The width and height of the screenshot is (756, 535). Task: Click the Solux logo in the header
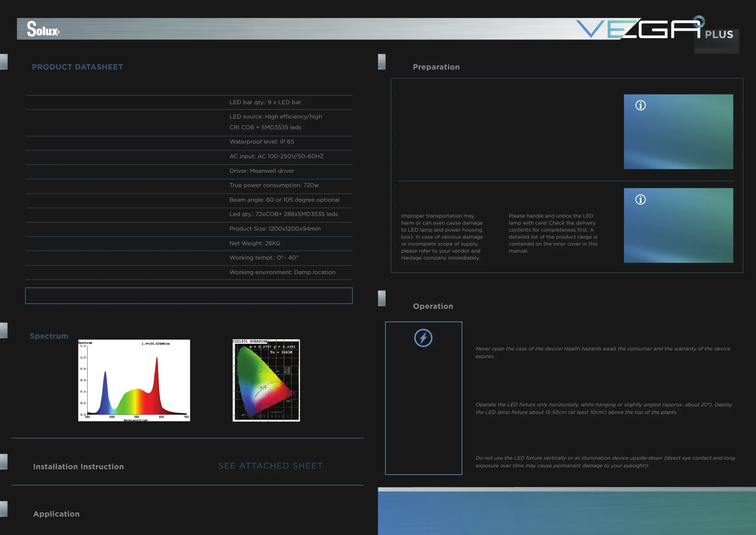coord(43,29)
